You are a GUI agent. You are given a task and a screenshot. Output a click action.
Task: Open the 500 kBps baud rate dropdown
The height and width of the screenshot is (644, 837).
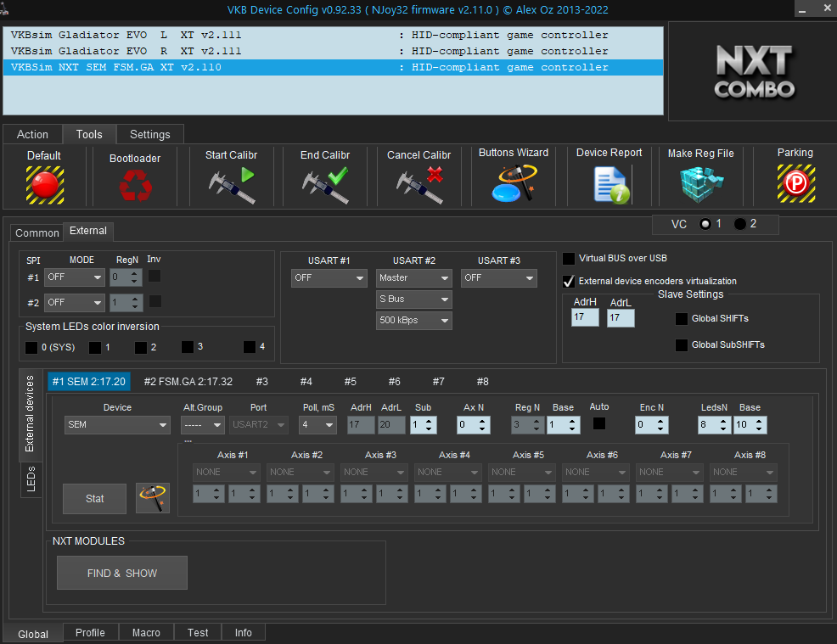tap(413, 321)
